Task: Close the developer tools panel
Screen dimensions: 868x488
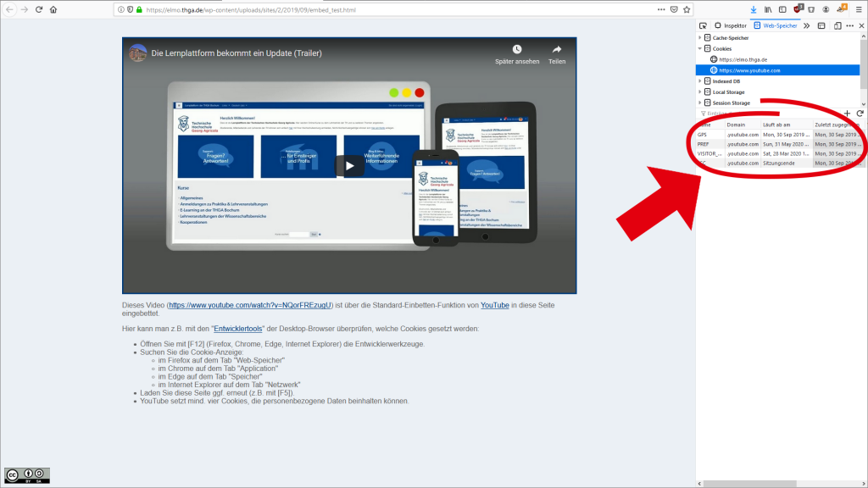Action: pos(861,25)
